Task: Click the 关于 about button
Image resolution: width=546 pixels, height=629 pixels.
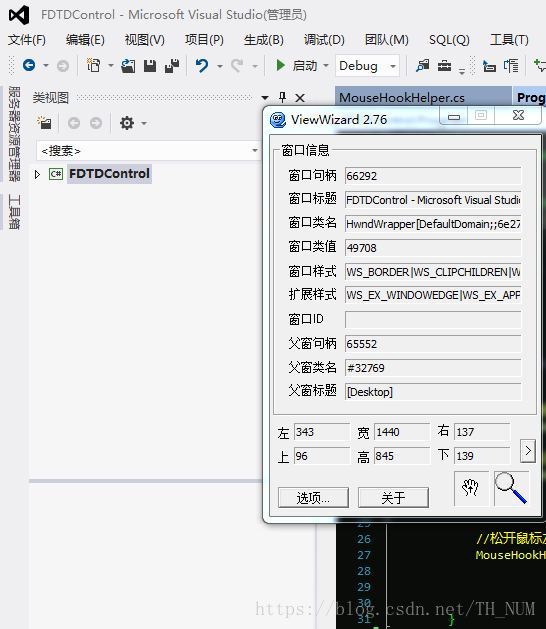Action: [x=393, y=498]
